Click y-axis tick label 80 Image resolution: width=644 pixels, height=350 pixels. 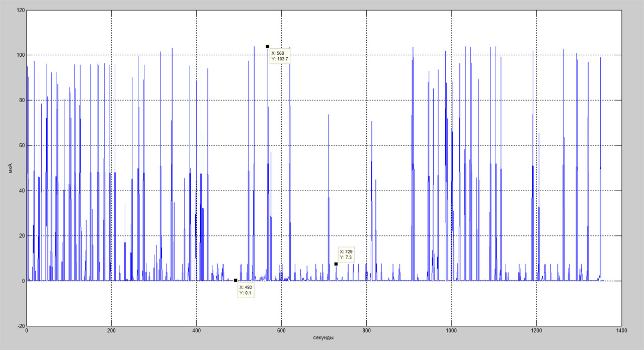pyautogui.click(x=22, y=100)
